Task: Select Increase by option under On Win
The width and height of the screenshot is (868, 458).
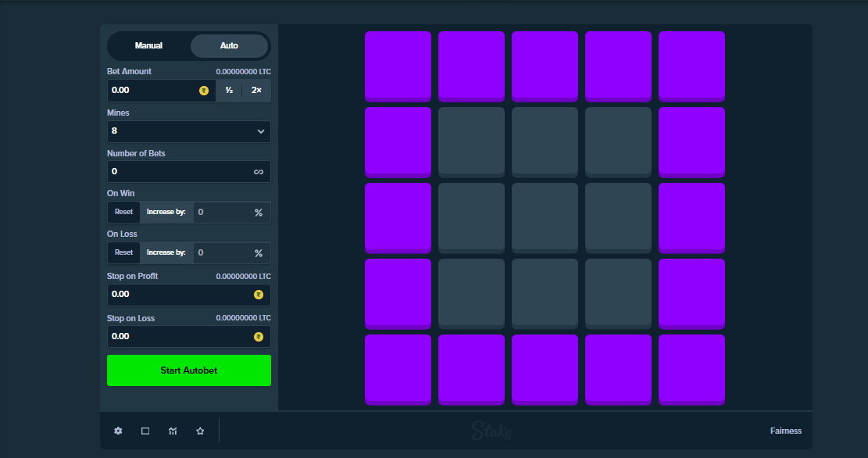Action: pyautogui.click(x=166, y=212)
